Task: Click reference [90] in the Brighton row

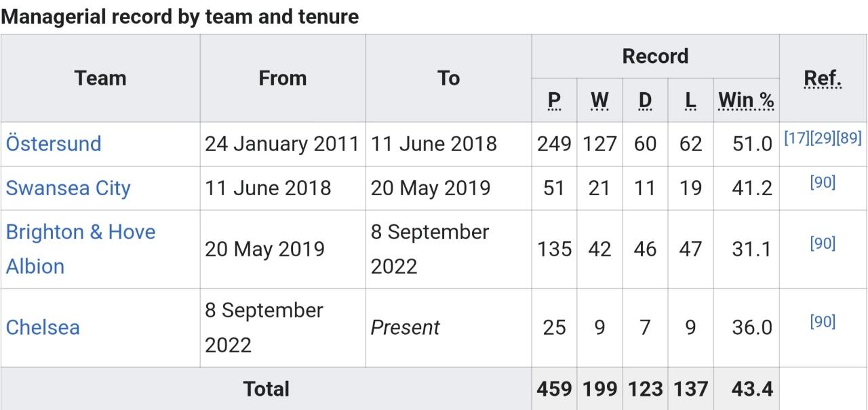Action: [x=823, y=243]
